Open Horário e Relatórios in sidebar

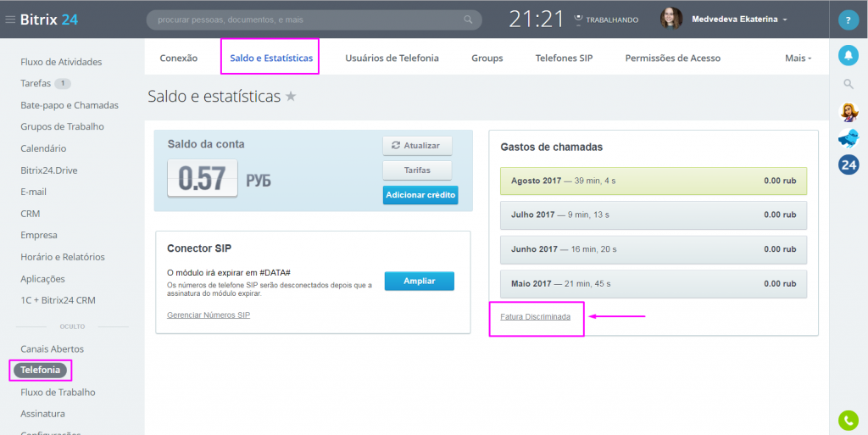(x=63, y=257)
